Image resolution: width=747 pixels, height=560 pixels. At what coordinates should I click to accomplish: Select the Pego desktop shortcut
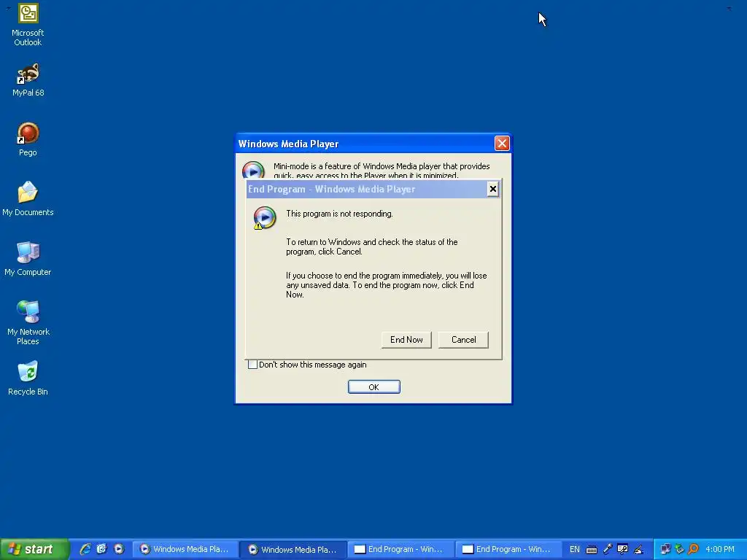click(x=28, y=139)
